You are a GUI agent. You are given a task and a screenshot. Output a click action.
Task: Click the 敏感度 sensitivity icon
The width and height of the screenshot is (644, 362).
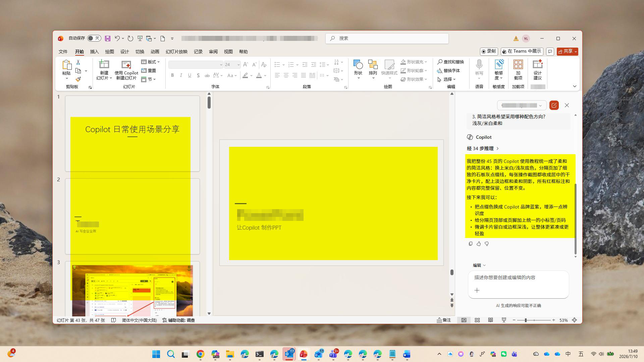(499, 64)
